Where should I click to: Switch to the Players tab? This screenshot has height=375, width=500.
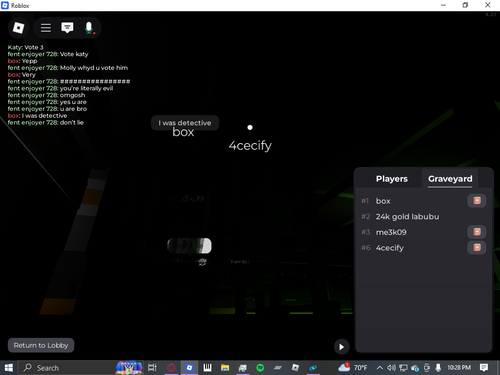392,179
